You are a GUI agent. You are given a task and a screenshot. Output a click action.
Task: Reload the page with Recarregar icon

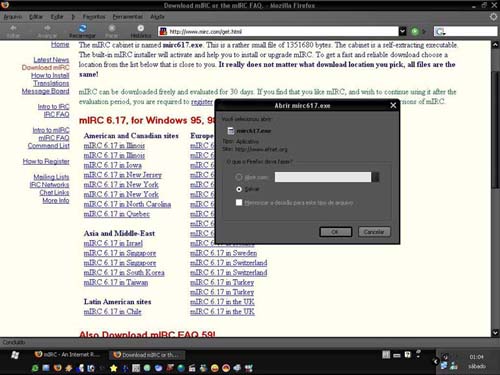coord(82,28)
